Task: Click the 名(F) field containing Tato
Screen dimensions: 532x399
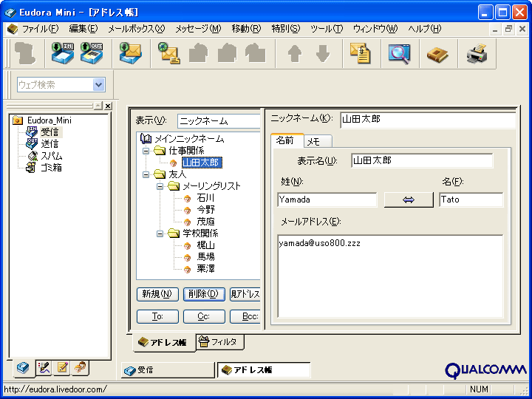Action: click(x=471, y=199)
